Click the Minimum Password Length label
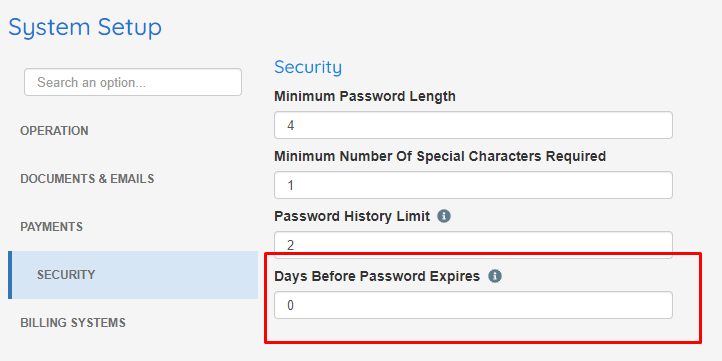722x361 pixels. click(x=365, y=96)
